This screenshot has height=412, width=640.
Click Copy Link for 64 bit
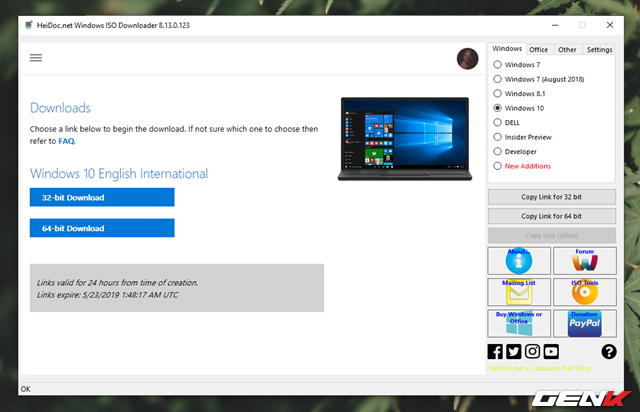(551, 216)
